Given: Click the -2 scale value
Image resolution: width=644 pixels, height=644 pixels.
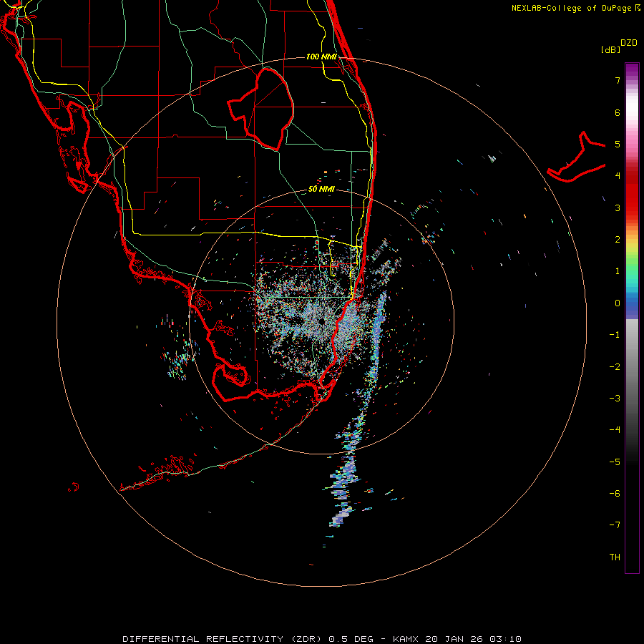Looking at the screenshot, I should point(615,367).
